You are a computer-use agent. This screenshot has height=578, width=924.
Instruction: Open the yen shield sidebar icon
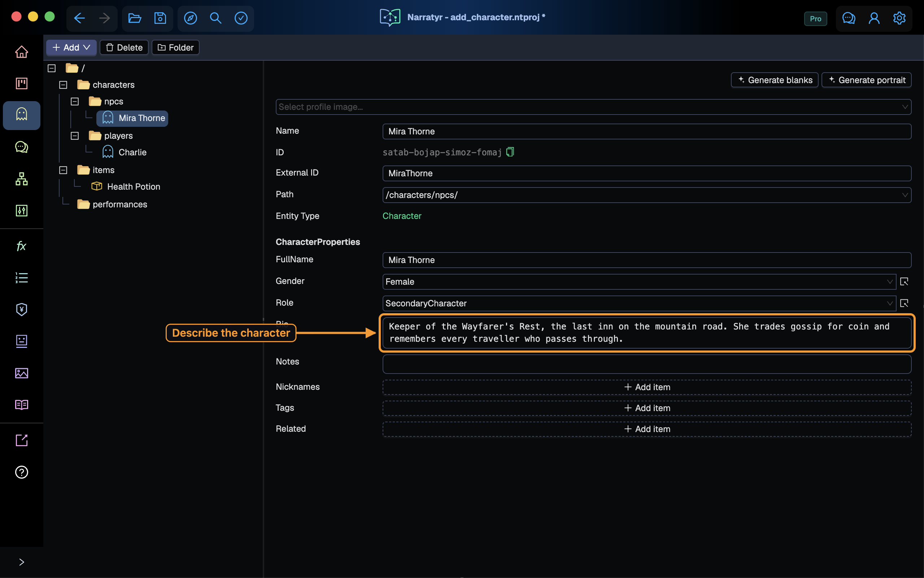pyautogui.click(x=21, y=309)
